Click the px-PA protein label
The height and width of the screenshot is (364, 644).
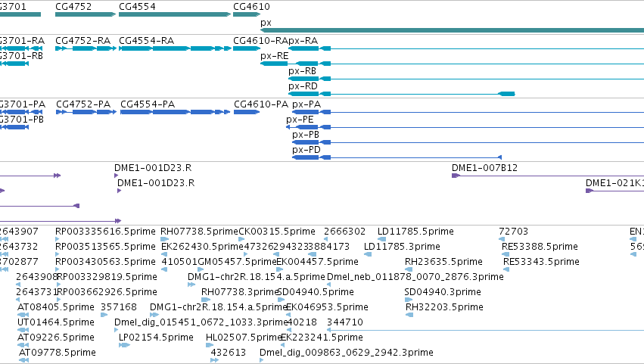tap(306, 104)
